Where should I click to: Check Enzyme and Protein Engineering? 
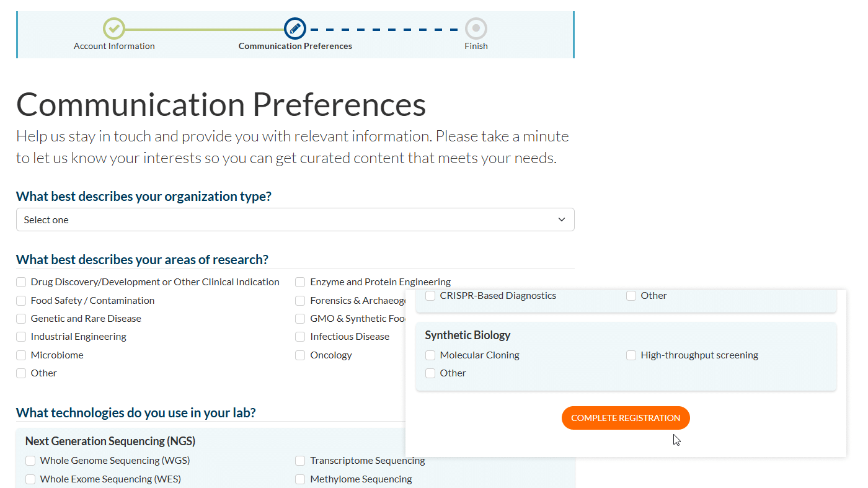pyautogui.click(x=300, y=282)
